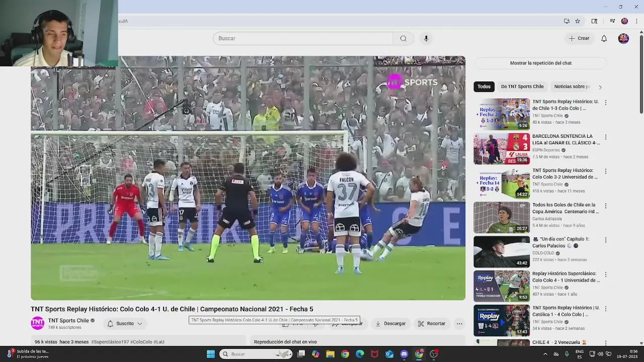Open U. Católica 1-4 Colo Colo video title
This screenshot has height=362, width=644.
[x=566, y=311]
